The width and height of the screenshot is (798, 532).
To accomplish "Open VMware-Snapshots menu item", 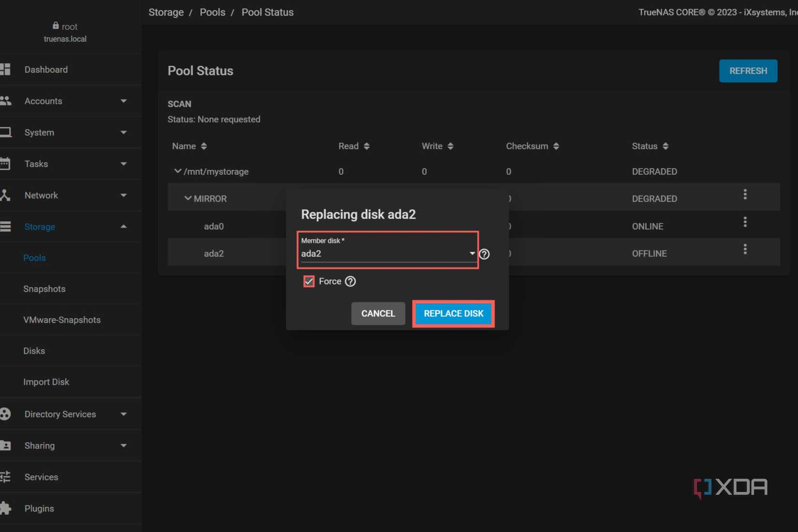I will [x=62, y=320].
